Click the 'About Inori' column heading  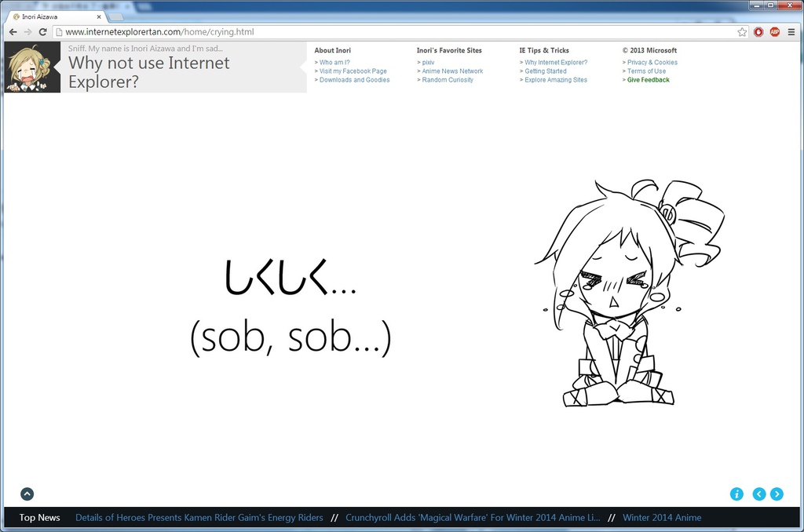[333, 50]
